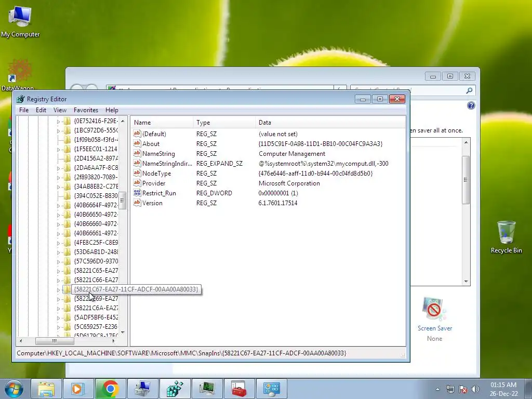532x399 pixels.
Task: Open the Favorites menu in Registry Editor
Action: click(86, 110)
